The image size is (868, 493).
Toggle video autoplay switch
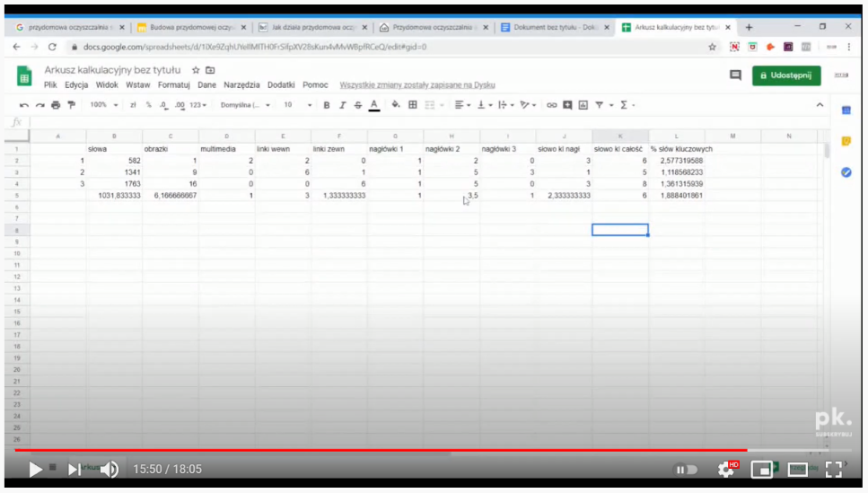click(686, 469)
